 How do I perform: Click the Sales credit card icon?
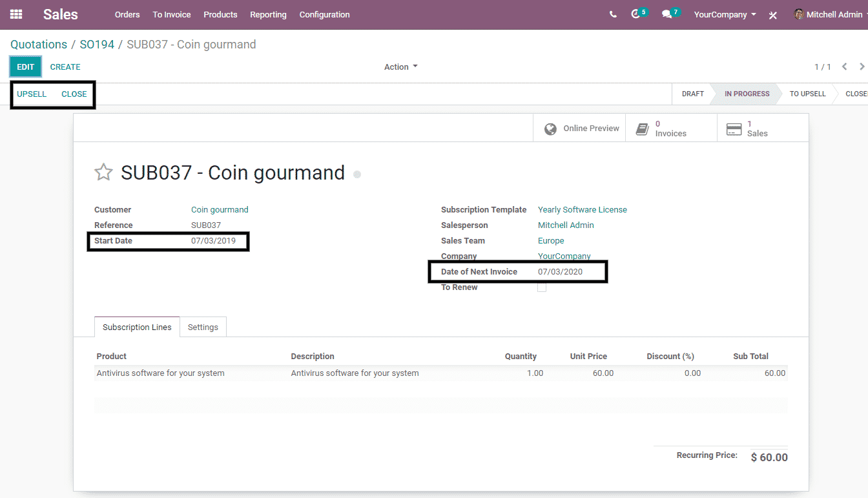point(734,129)
